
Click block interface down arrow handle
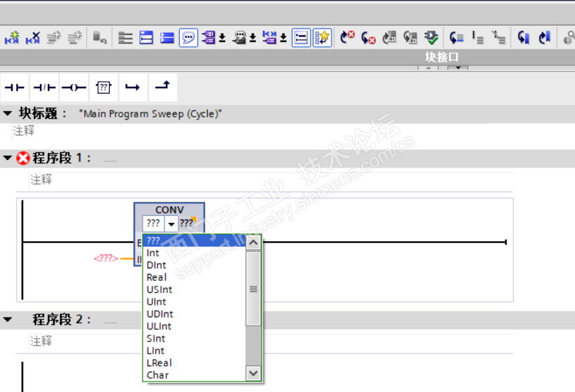click(458, 68)
